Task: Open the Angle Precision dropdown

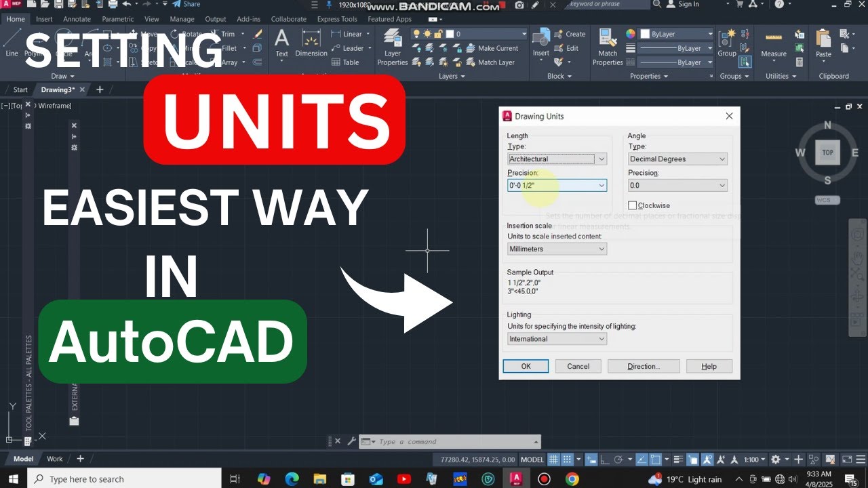Action: 678,185
